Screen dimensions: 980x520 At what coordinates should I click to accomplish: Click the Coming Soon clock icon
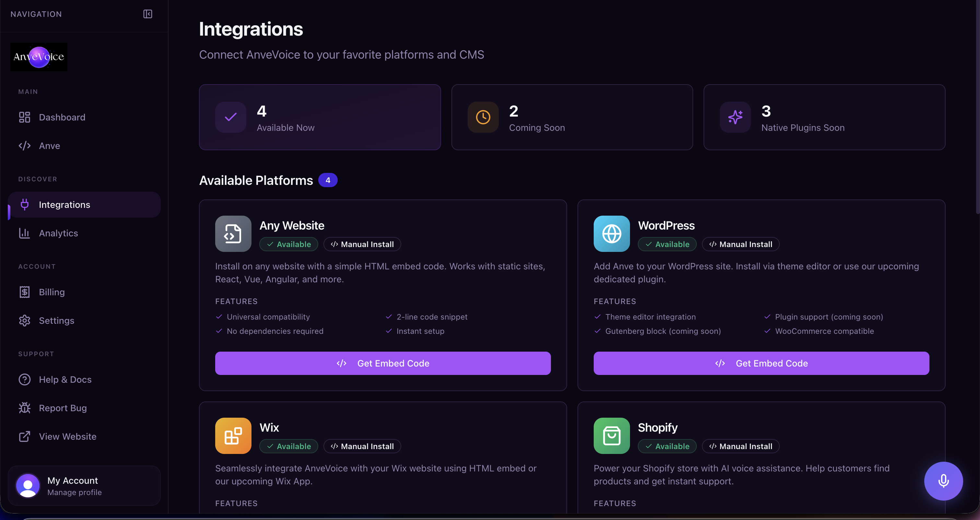[x=483, y=117]
